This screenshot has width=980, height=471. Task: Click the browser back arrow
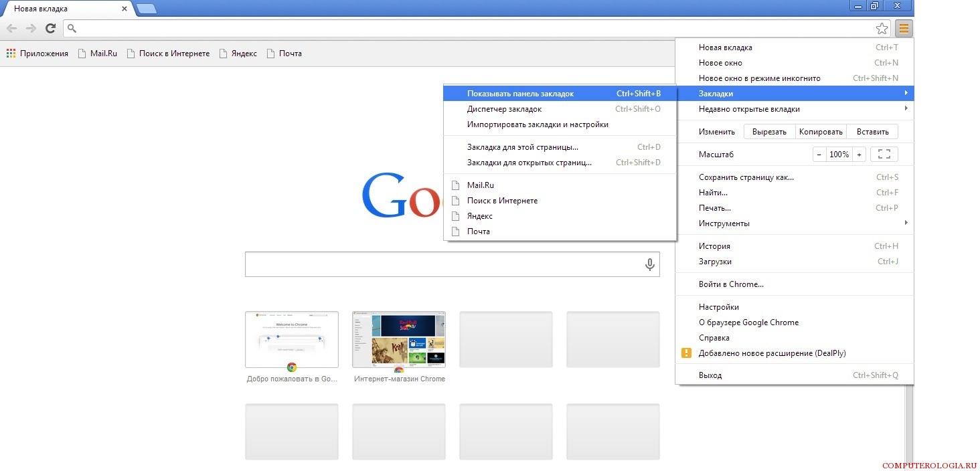tap(11, 28)
